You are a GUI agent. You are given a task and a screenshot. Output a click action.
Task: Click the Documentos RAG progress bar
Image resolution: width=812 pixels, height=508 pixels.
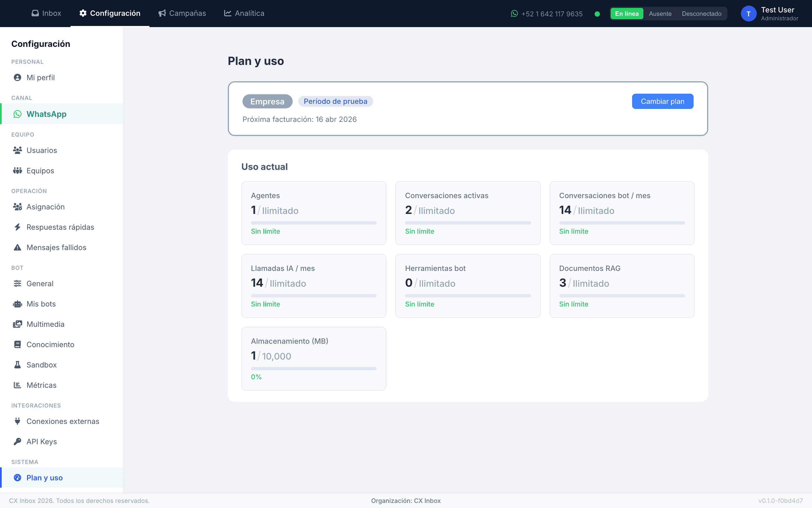[x=622, y=296]
